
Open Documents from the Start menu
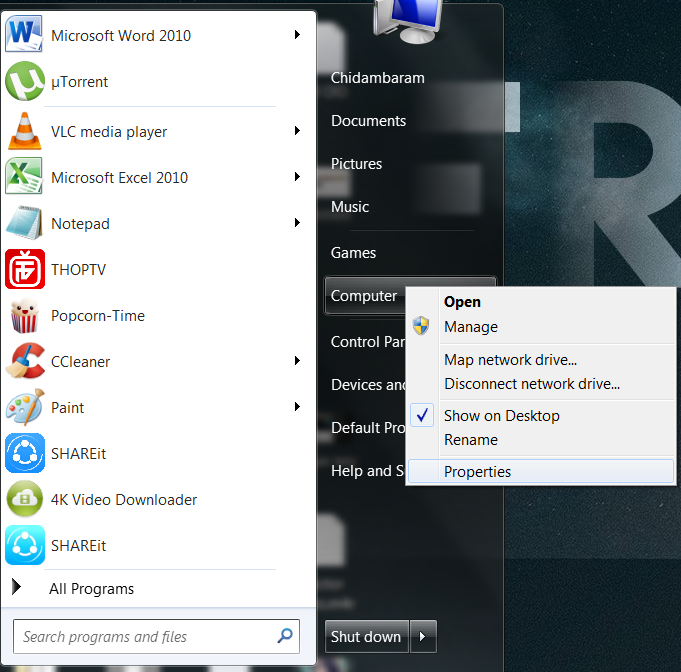click(x=368, y=121)
